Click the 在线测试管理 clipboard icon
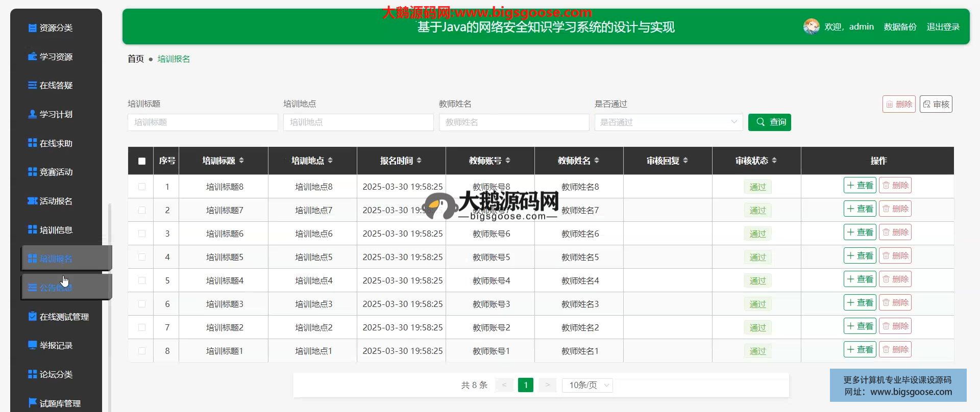This screenshot has height=412, width=980. click(x=32, y=317)
